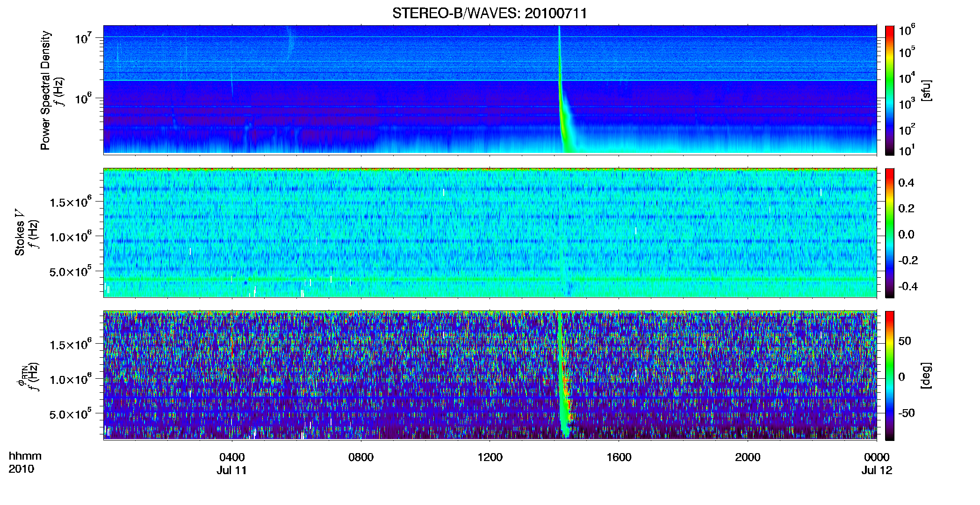Click the [deg] unit label

926,375
